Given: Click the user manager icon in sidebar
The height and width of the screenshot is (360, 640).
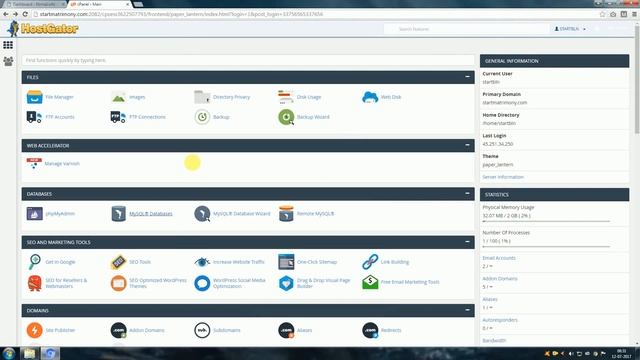Looking at the screenshot, I should point(8,61).
